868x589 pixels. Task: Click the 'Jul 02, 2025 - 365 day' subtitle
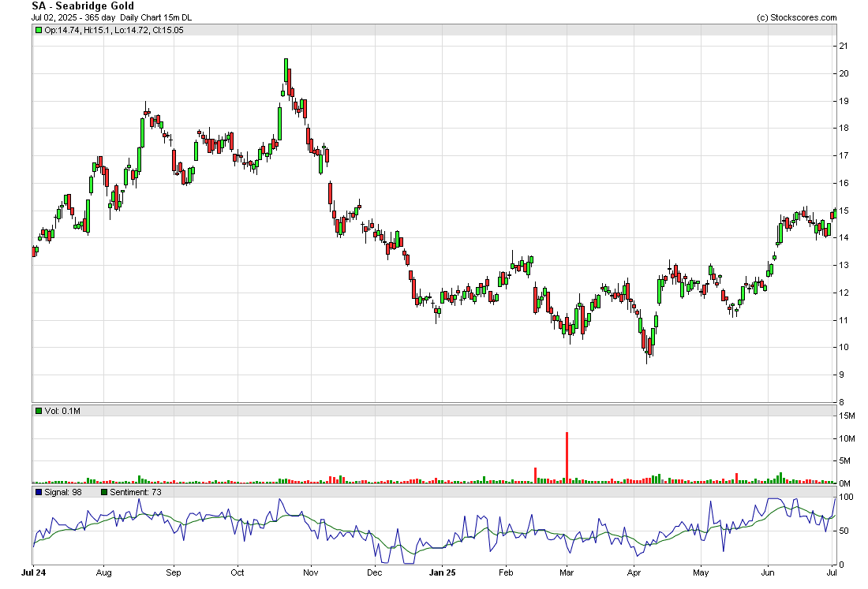(x=73, y=17)
